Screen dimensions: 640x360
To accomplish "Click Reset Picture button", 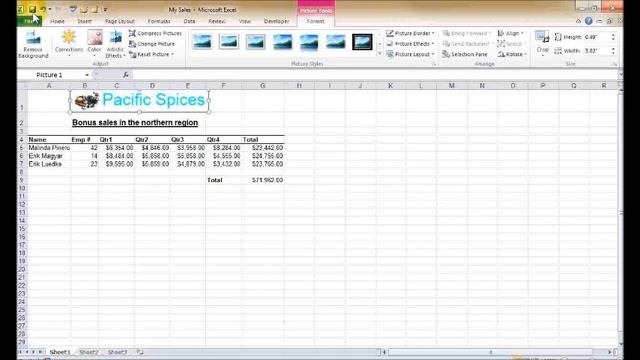I will 152,54.
